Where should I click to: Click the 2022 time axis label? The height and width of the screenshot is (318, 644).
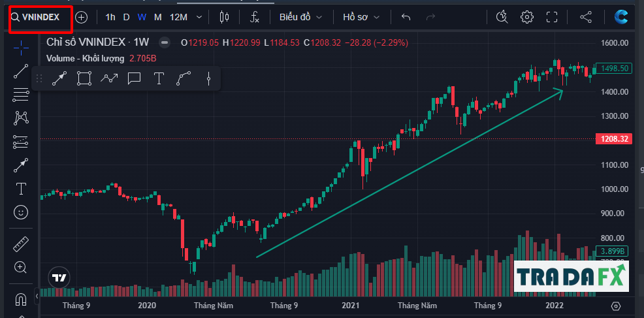(554, 306)
